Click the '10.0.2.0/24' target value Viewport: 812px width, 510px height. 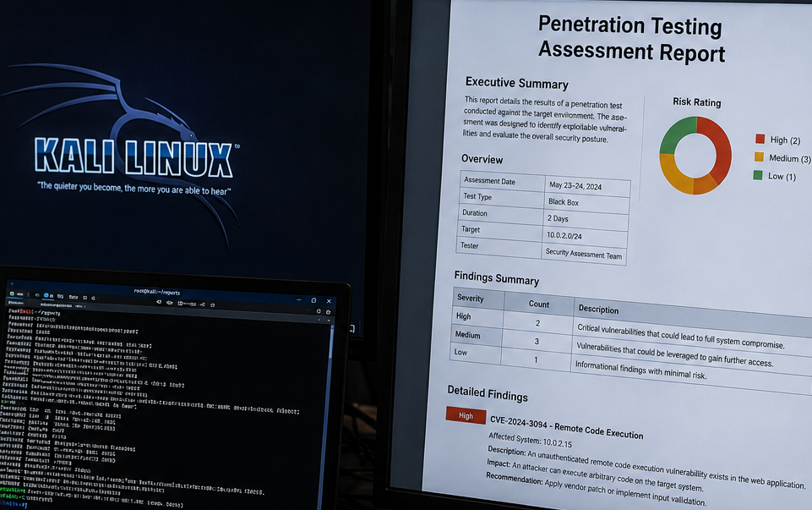(x=564, y=235)
